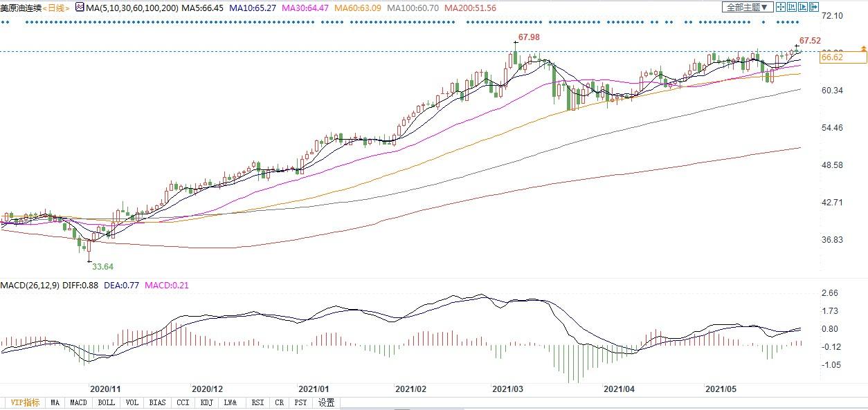This screenshot has height=410, width=868.
Task: Select the RSI indicator tab
Action: pyautogui.click(x=257, y=402)
